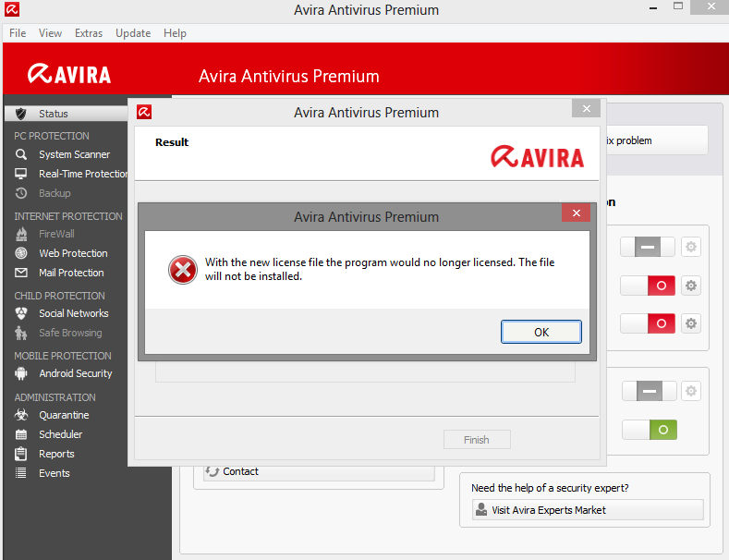This screenshot has width=729, height=560.
Task: Toggle the lower gray protection switch
Action: [x=650, y=391]
